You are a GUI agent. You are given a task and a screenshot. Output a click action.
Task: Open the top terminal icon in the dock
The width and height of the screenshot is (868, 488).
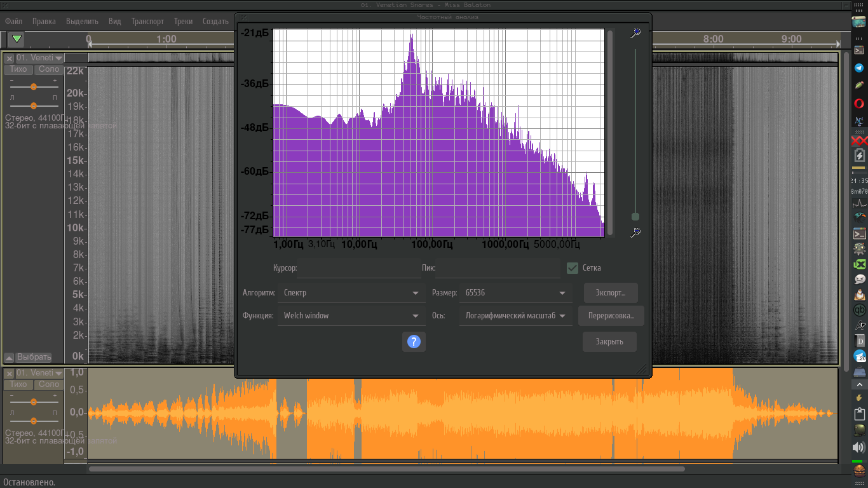pos(859,50)
